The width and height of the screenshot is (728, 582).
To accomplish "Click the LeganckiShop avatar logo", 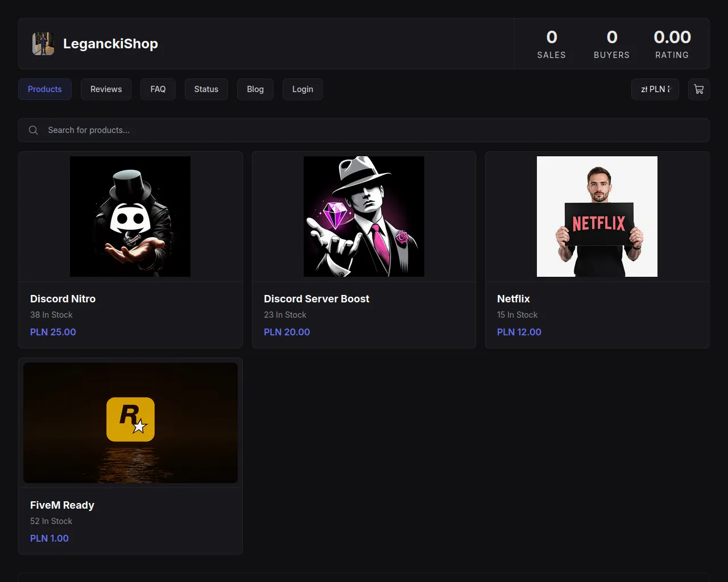I will click(x=43, y=44).
